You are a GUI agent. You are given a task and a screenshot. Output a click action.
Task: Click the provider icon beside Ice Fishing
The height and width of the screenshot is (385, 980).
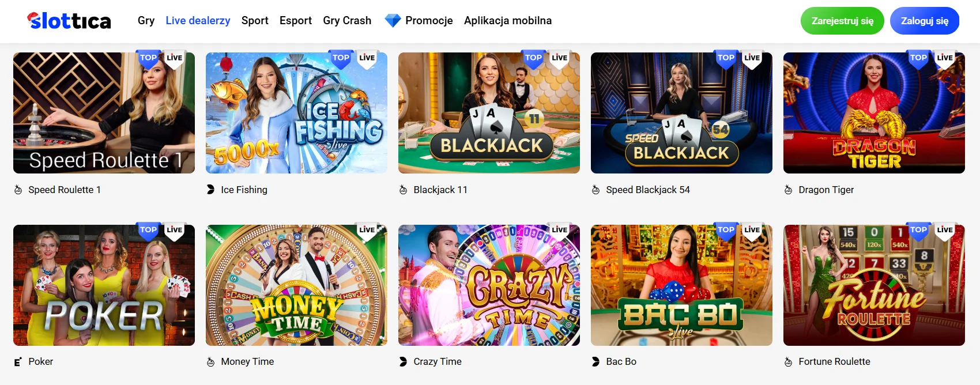click(210, 190)
